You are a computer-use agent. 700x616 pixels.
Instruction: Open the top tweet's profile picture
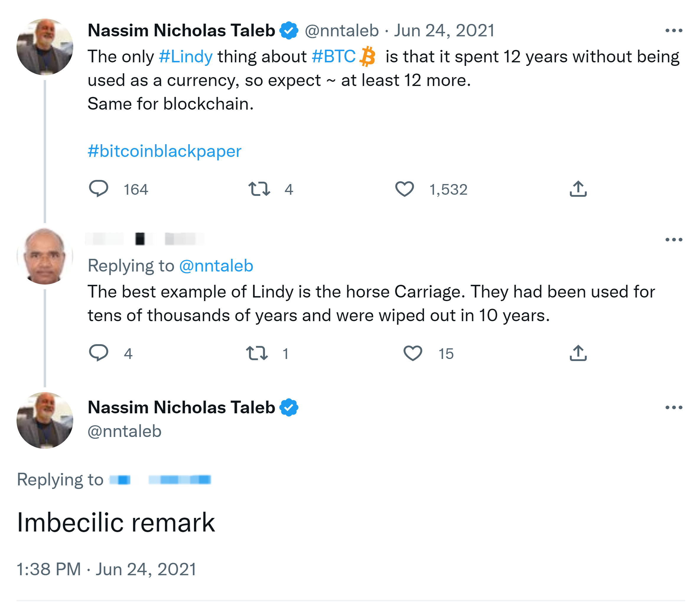[45, 47]
